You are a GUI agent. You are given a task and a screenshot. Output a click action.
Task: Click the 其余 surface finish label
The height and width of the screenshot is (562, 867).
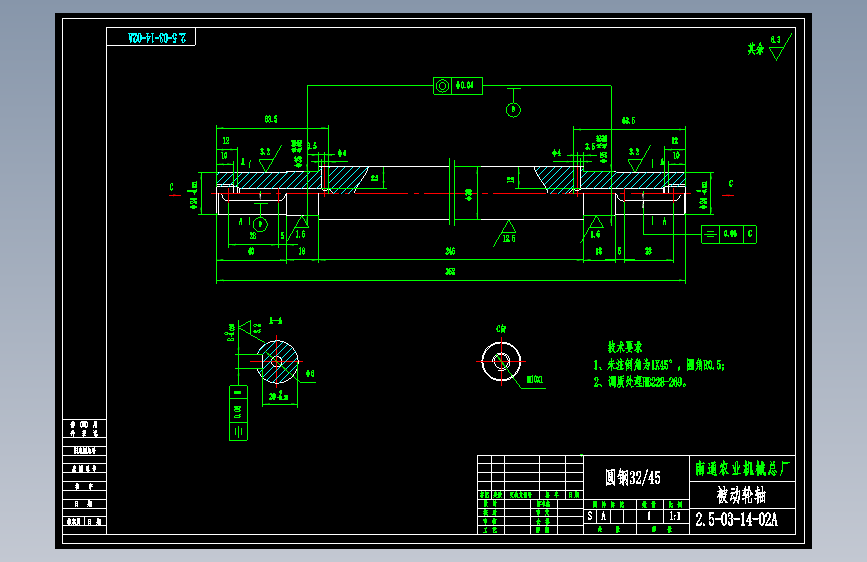click(755, 49)
